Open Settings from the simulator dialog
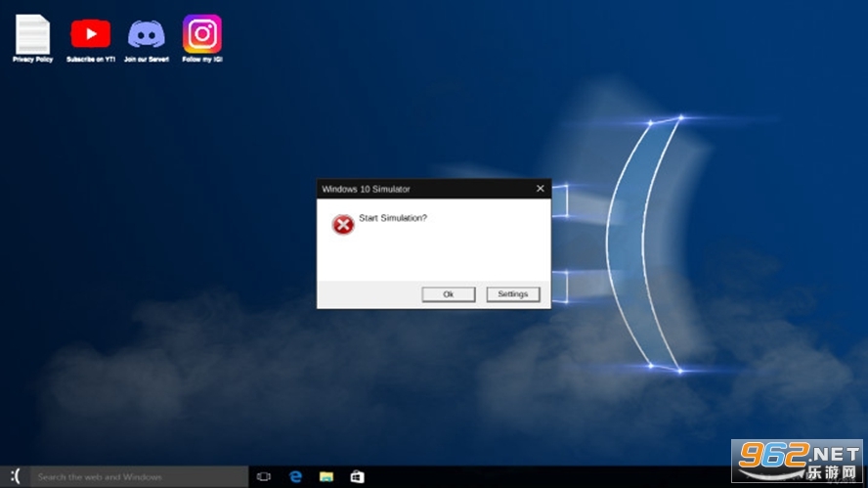868x488 pixels. click(x=512, y=294)
